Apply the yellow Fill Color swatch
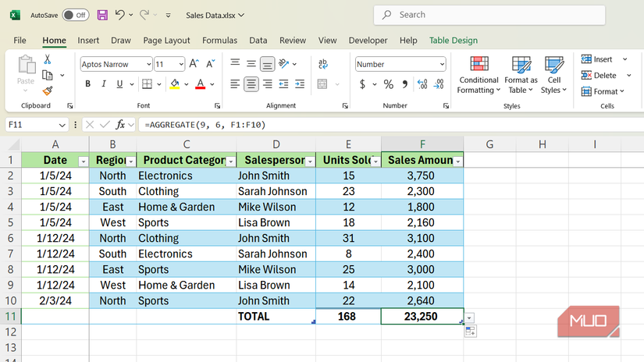The image size is (644, 362). [x=175, y=84]
